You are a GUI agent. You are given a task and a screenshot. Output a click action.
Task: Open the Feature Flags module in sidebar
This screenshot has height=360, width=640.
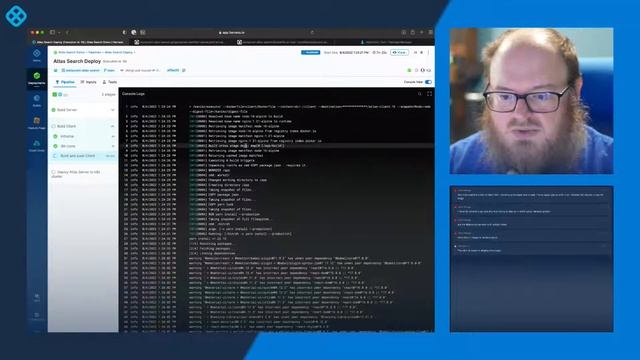tap(37, 123)
